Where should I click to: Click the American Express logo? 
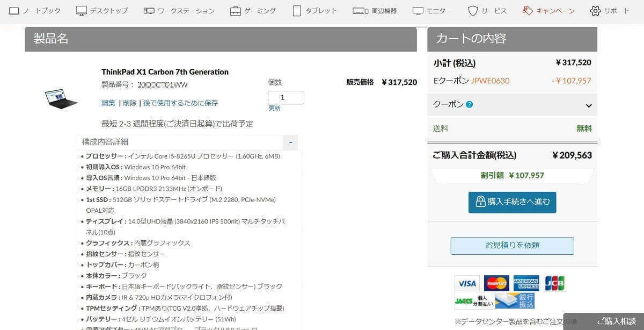(526, 283)
